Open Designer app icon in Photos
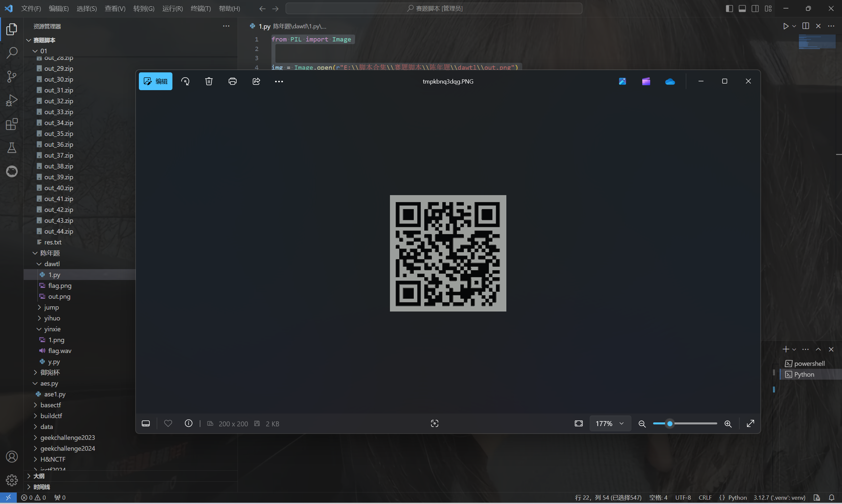This screenshot has width=842, height=504. pyautogui.click(x=622, y=81)
